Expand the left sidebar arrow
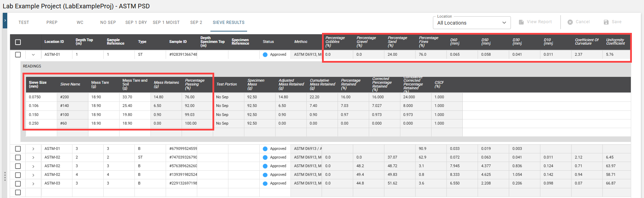The height and width of the screenshot is (198, 644). (5, 21)
